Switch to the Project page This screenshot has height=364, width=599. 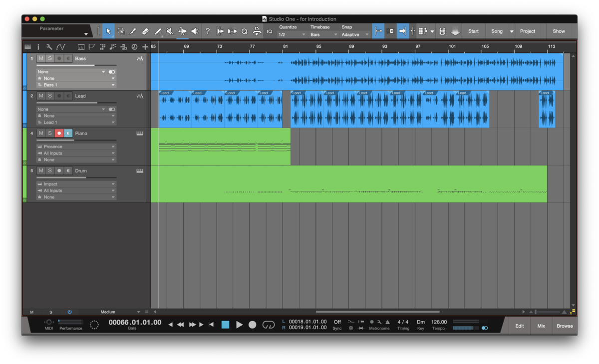coord(528,31)
